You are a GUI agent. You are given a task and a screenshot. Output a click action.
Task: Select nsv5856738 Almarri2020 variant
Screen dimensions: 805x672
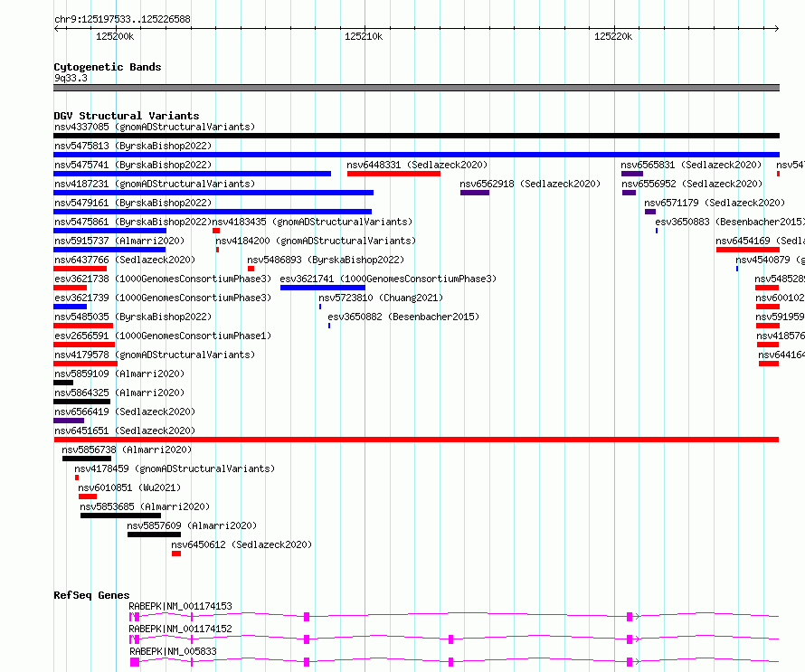pos(127,450)
